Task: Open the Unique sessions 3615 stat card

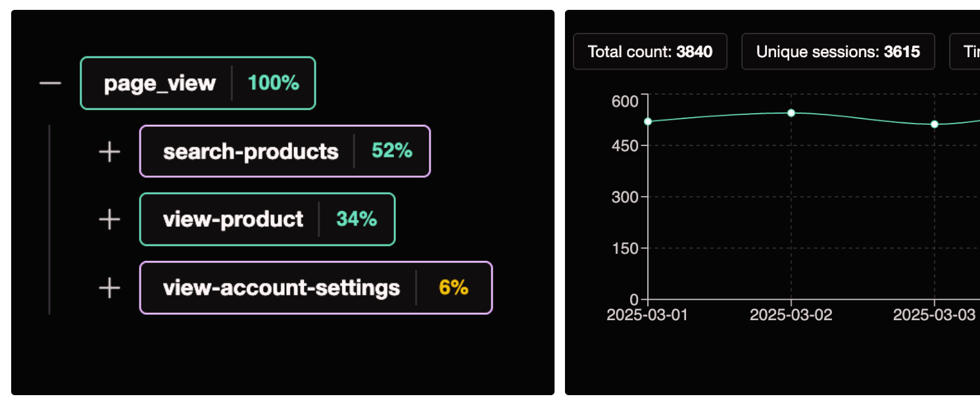Action: [x=838, y=51]
